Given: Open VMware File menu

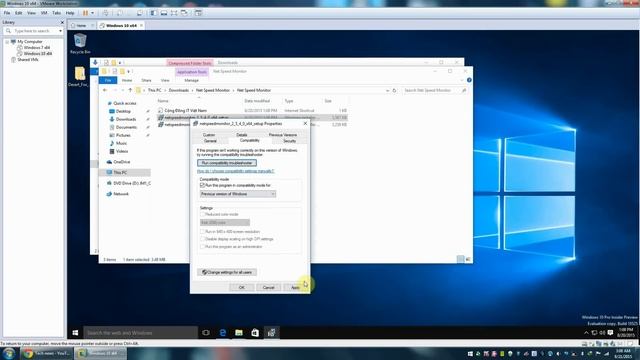Looking at the screenshot, I should point(7,13).
